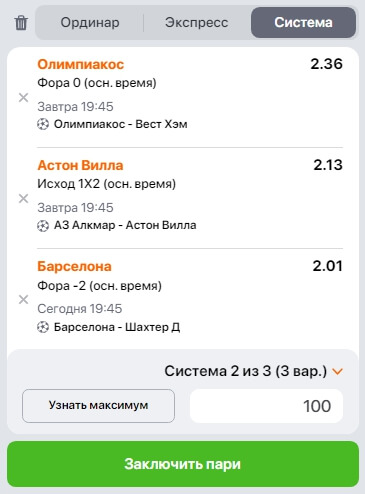Switch to the Ординар tab
Image resolution: width=365 pixels, height=494 pixels.
point(90,23)
